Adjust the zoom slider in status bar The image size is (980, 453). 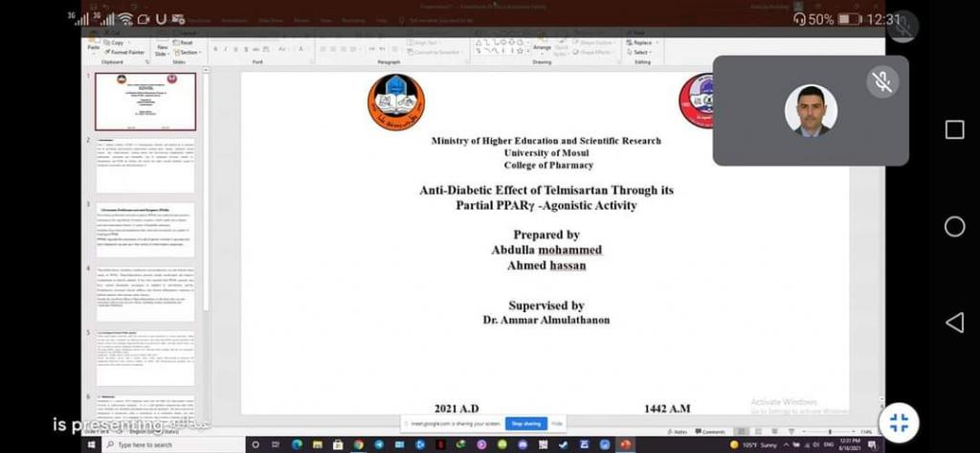pos(832,432)
